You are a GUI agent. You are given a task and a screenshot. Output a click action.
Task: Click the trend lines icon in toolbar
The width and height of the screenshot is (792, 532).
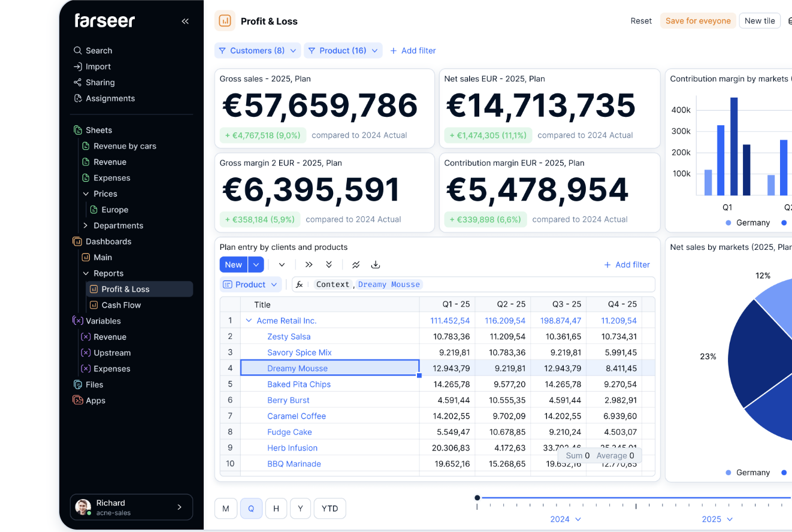pos(356,265)
